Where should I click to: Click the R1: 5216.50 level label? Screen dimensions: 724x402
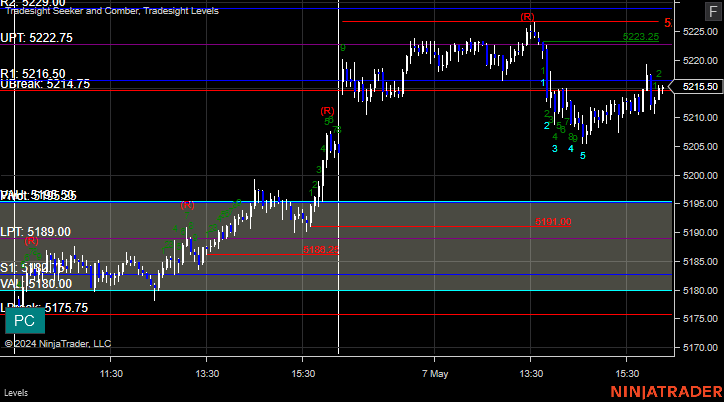[x=33, y=73]
